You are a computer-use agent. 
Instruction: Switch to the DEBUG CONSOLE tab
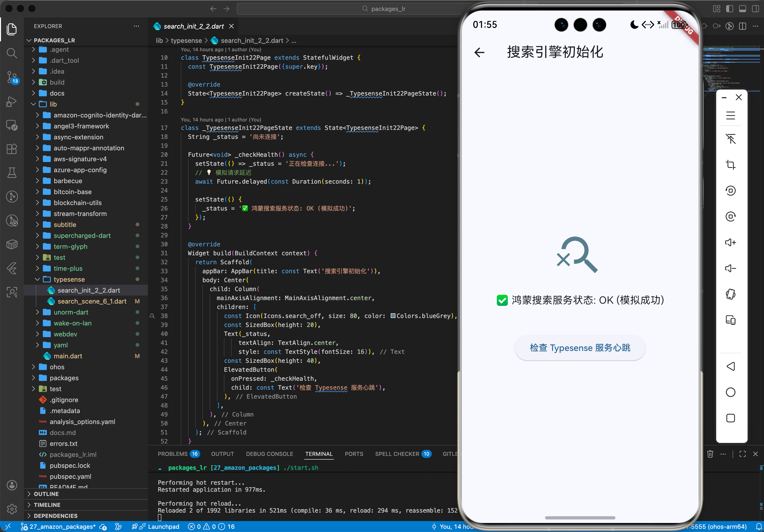tap(269, 454)
